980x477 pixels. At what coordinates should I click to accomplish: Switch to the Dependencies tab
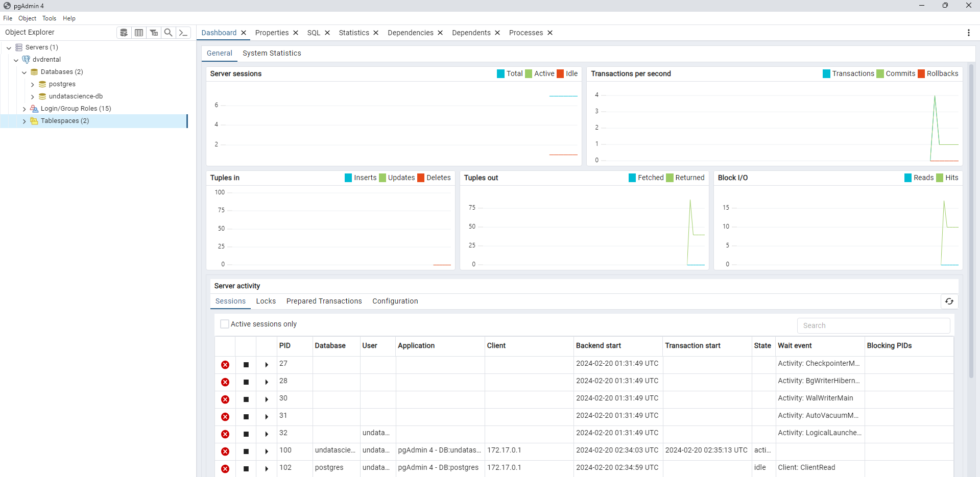411,33
